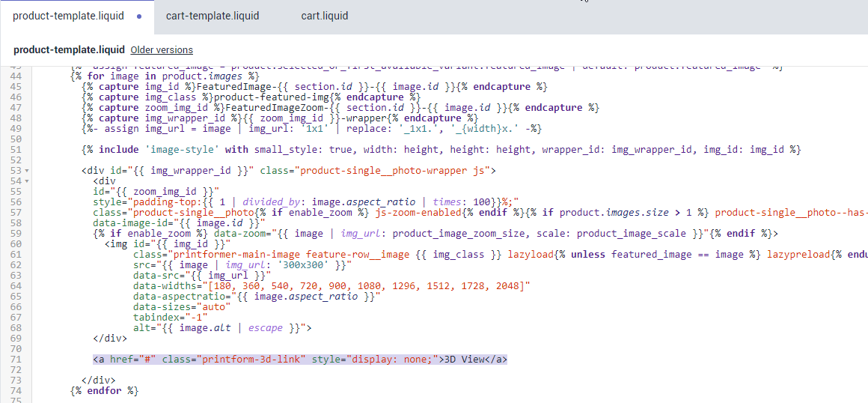The height and width of the screenshot is (403, 868).
Task: Click line number 60 in the gutter
Action: click(16, 244)
